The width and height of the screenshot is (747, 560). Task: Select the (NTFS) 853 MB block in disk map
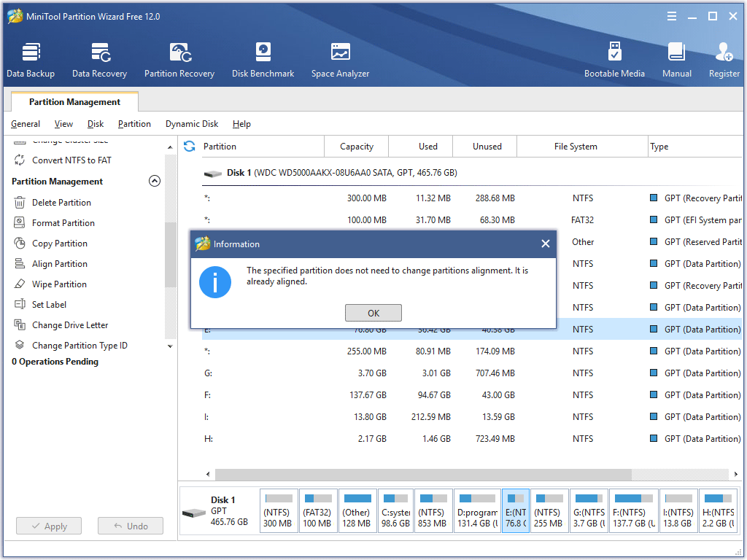[433, 511]
